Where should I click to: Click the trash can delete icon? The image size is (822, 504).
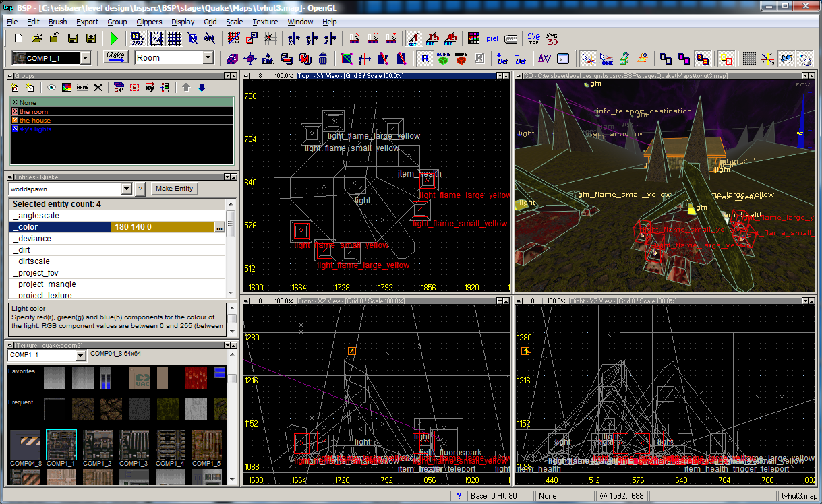[323, 59]
